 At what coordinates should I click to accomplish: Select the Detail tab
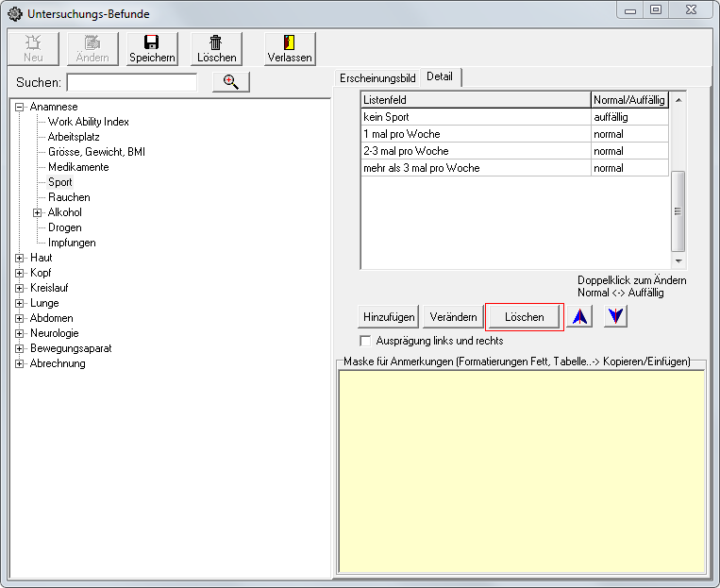coord(441,76)
